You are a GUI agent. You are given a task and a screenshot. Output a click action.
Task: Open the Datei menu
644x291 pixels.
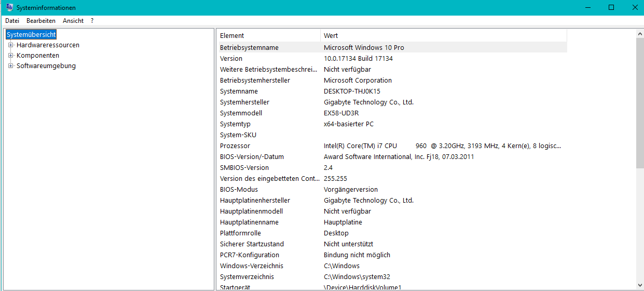coord(12,21)
